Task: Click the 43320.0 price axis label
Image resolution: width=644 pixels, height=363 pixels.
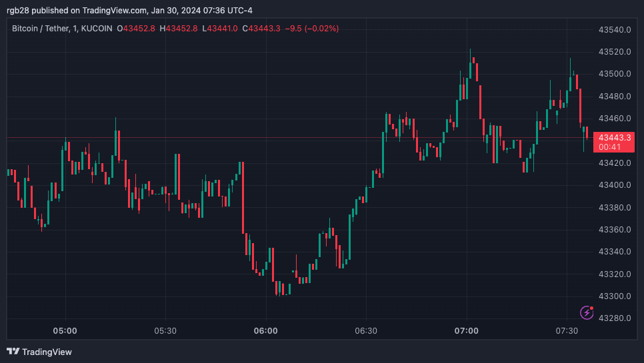Action: [615, 274]
